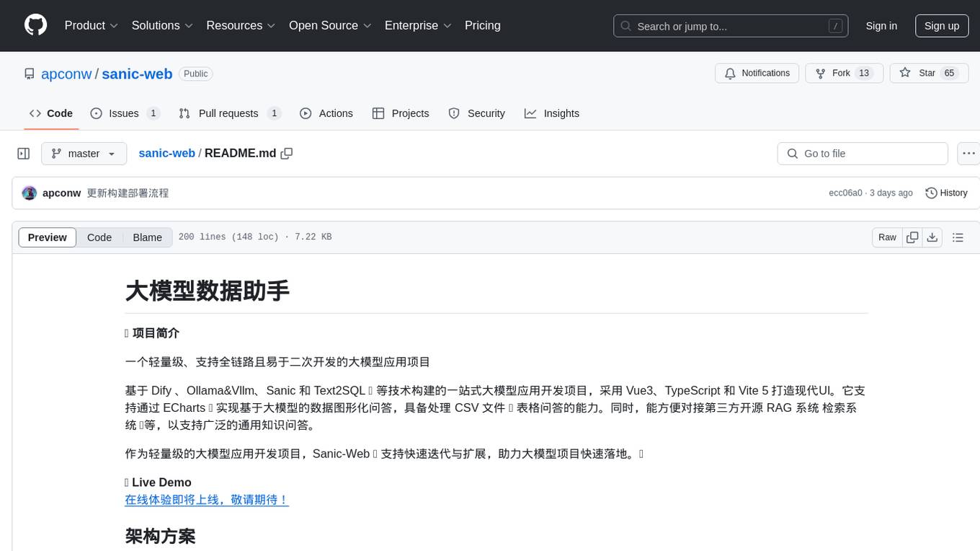This screenshot has height=551, width=980.
Task: Switch to the Code view
Action: (x=99, y=237)
